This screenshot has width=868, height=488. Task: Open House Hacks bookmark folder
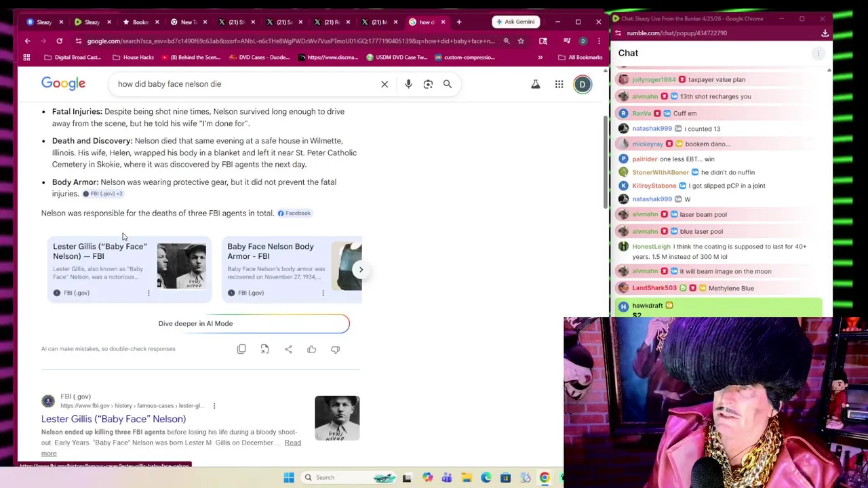[133, 57]
